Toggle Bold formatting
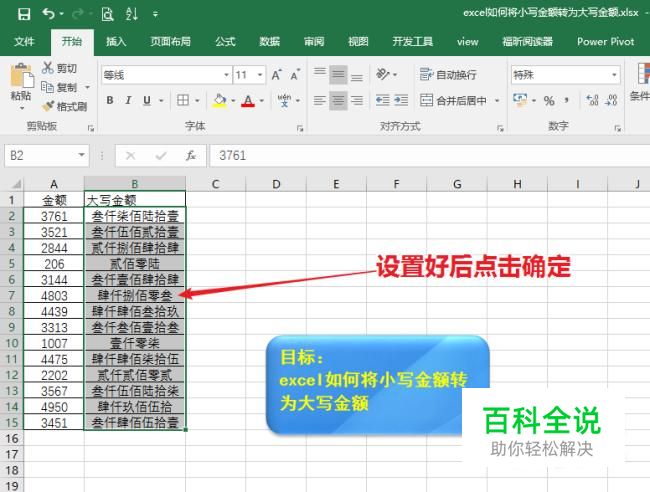 (x=110, y=100)
